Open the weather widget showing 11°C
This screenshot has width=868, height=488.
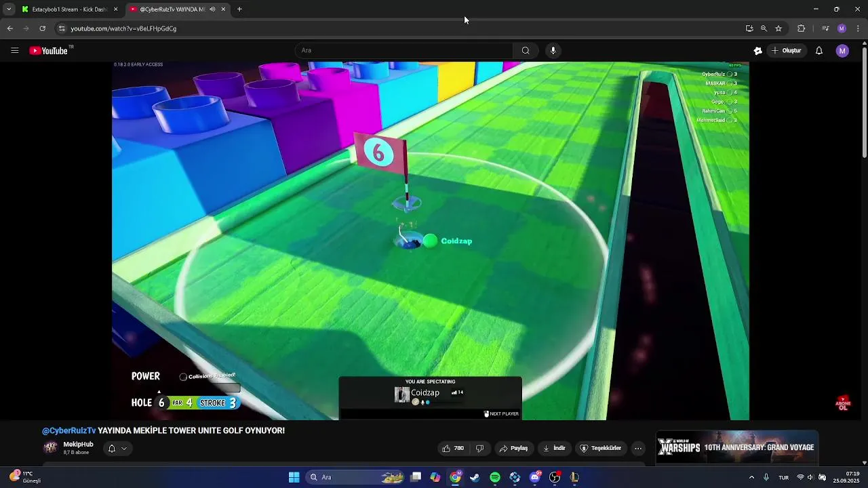click(26, 477)
